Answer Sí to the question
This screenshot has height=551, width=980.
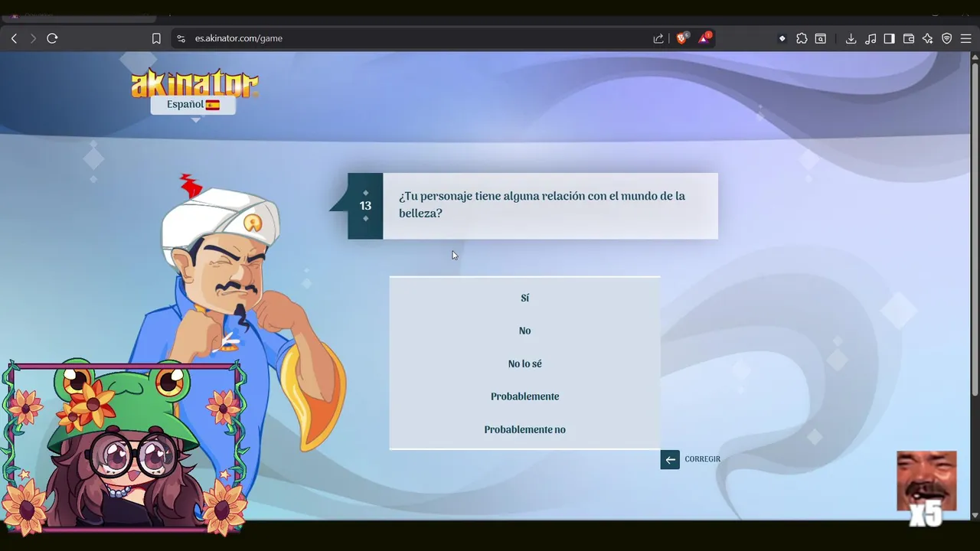click(x=524, y=298)
